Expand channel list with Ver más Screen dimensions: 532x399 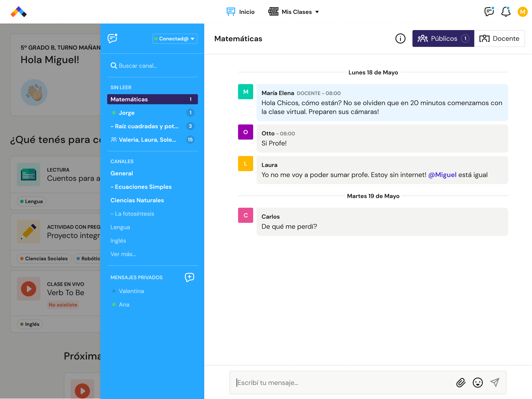123,254
